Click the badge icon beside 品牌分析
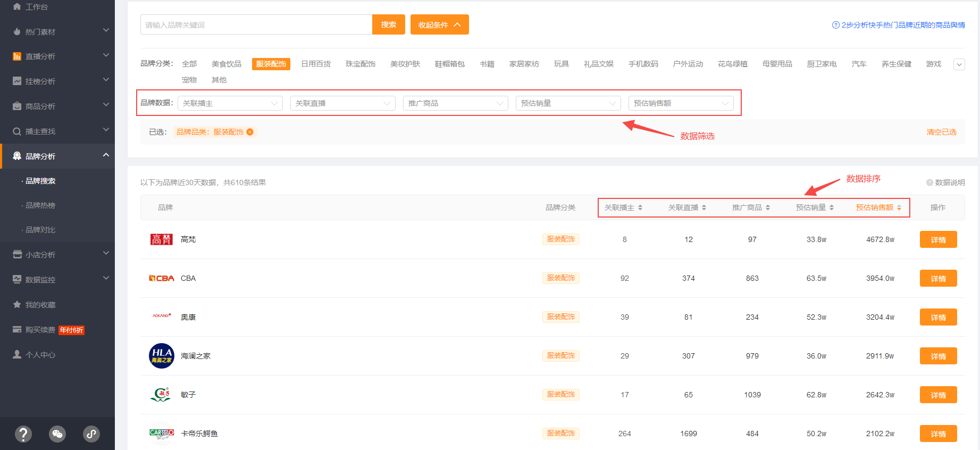The width and height of the screenshot is (980, 450). point(17,156)
